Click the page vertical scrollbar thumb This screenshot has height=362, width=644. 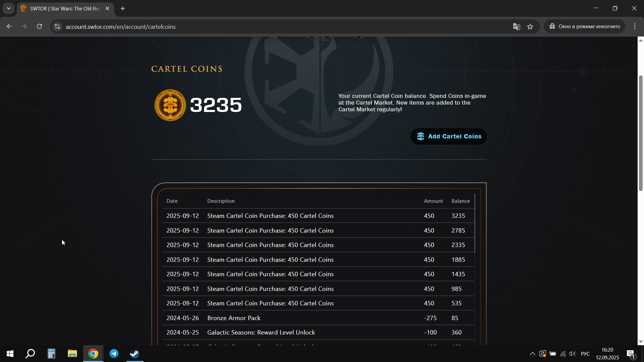click(x=641, y=133)
